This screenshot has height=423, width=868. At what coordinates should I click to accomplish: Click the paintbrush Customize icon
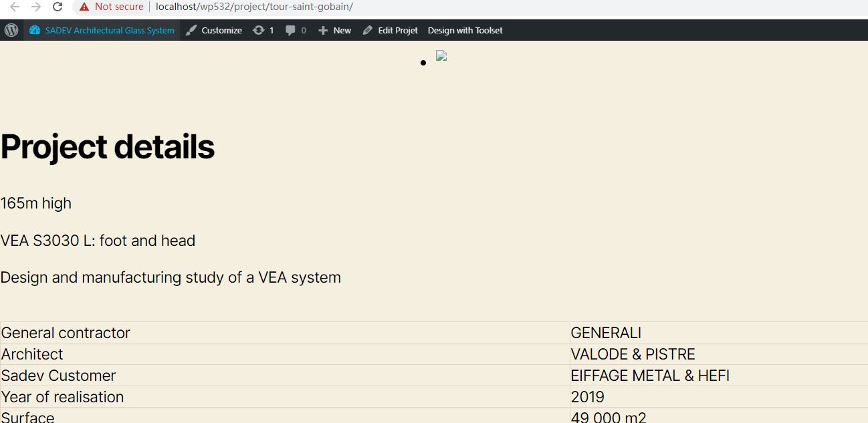[191, 30]
